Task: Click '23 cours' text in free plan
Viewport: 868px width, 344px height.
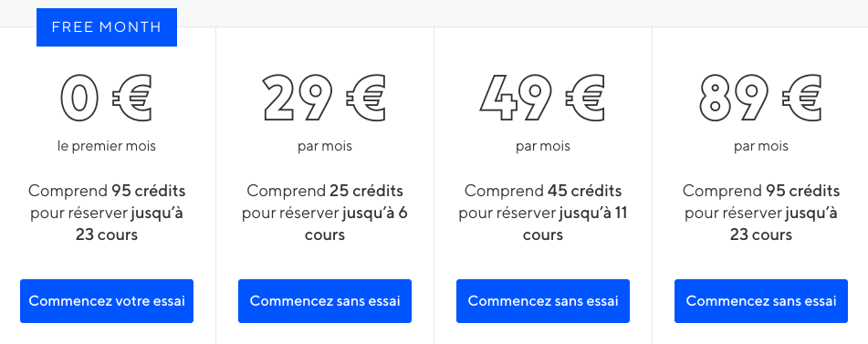Action: pyautogui.click(x=107, y=235)
